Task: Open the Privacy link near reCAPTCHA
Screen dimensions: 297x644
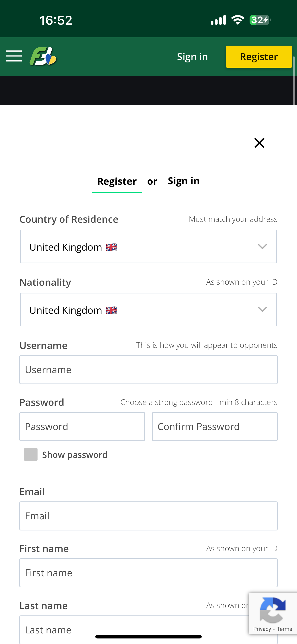Action: (x=262, y=629)
